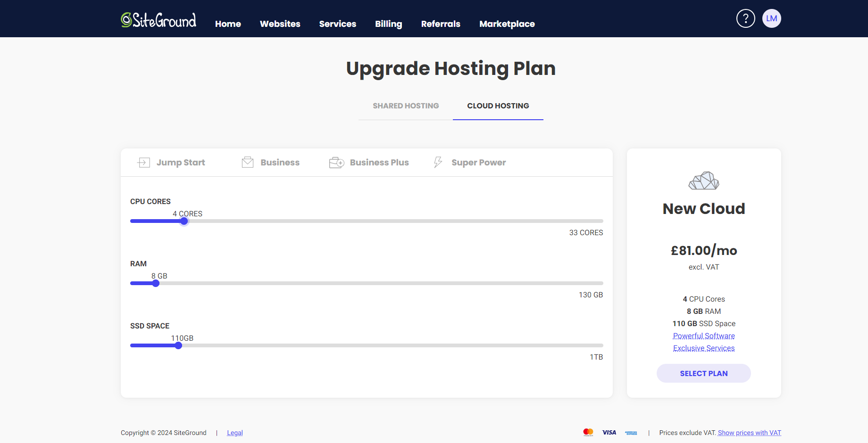Open the Powerful Software link
The image size is (868, 443).
[x=703, y=336]
